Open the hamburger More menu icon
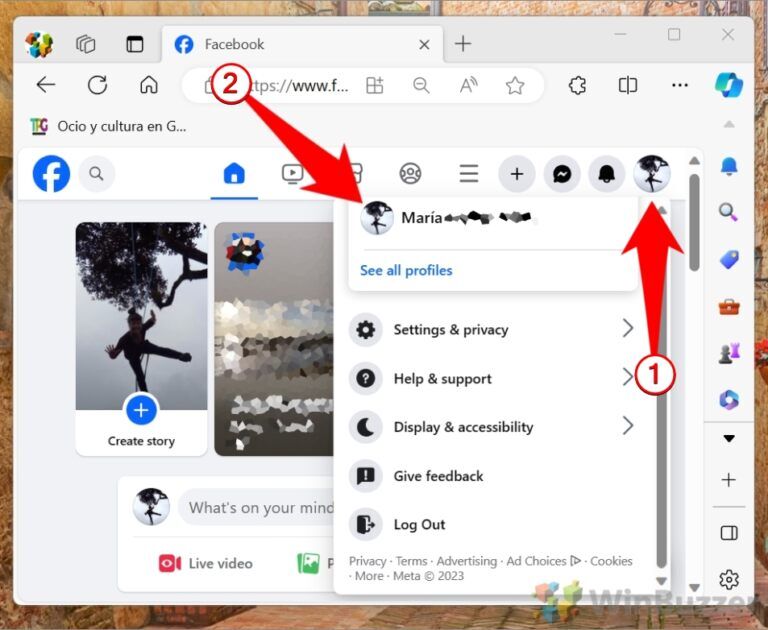Viewport: 768px width, 630px height. (469, 173)
